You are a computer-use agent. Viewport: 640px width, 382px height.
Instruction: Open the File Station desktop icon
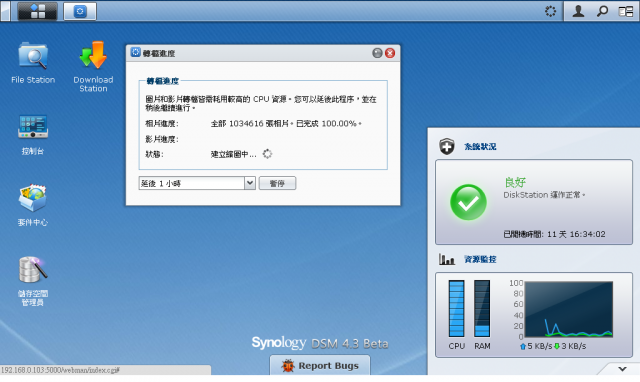click(x=33, y=62)
